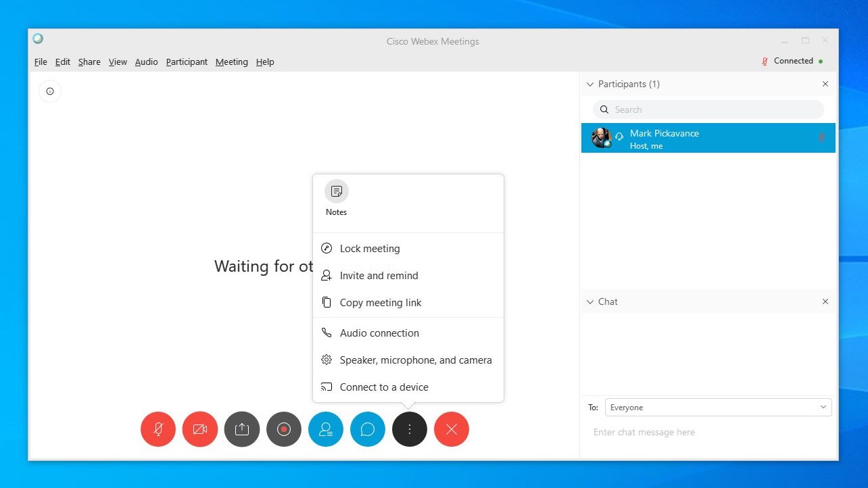Close the Chat panel

(x=825, y=301)
